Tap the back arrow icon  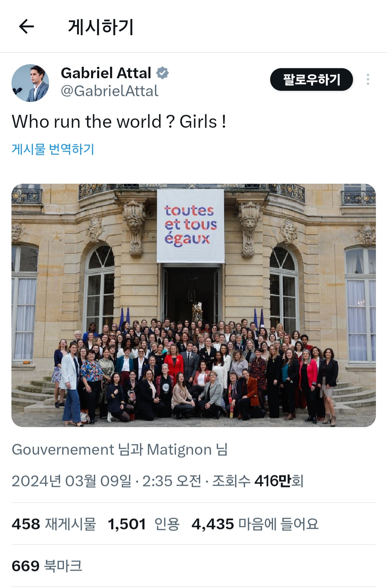27,27
